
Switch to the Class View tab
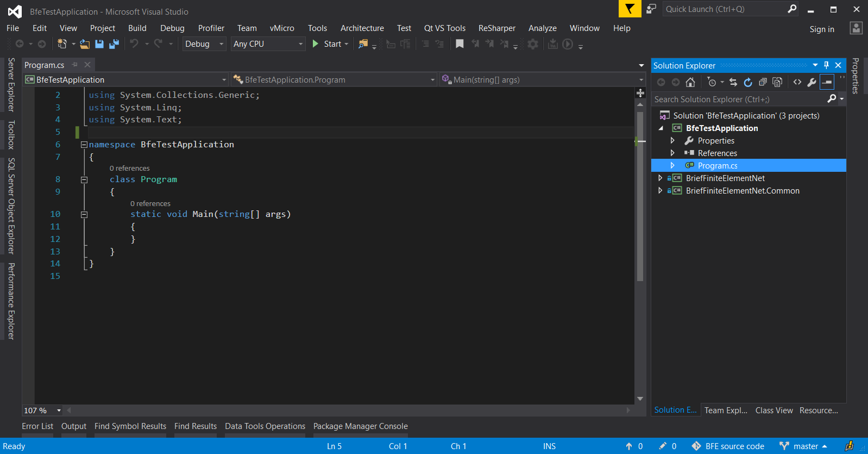pyautogui.click(x=774, y=411)
